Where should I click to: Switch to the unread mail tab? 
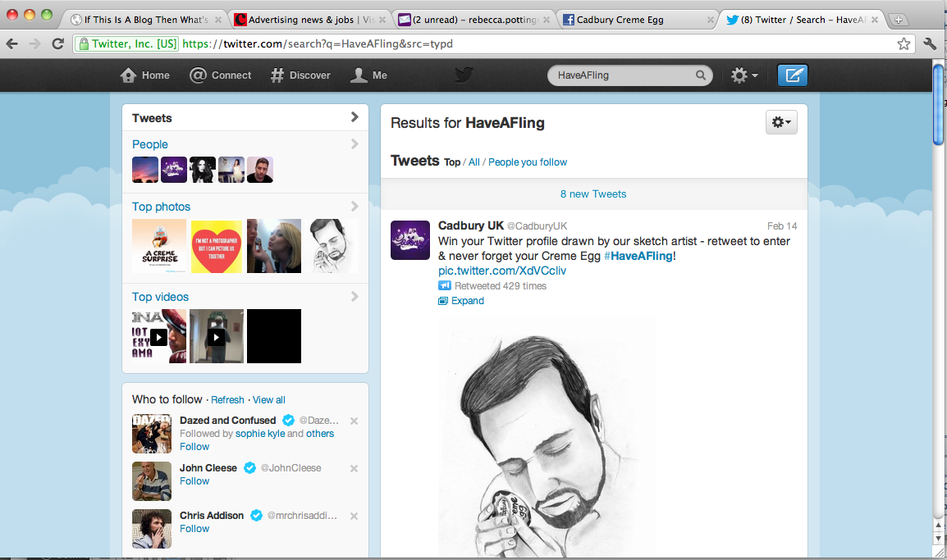pyautogui.click(x=473, y=20)
